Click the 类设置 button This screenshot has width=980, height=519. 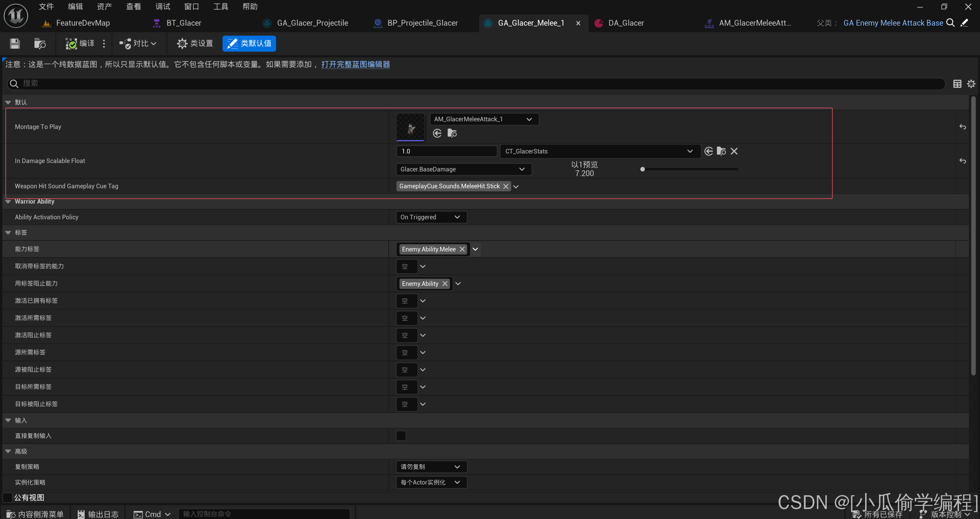pos(195,44)
